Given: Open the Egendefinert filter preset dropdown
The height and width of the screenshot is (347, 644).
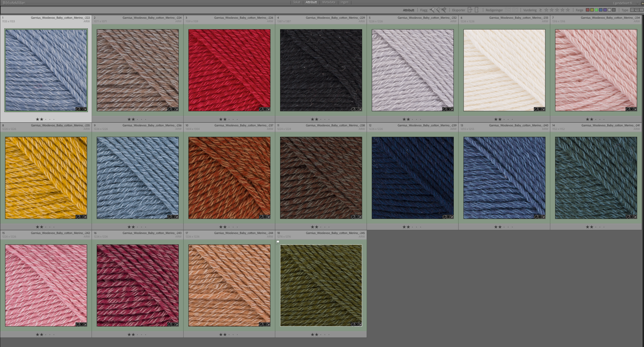Looking at the screenshot, I should coord(623,3).
